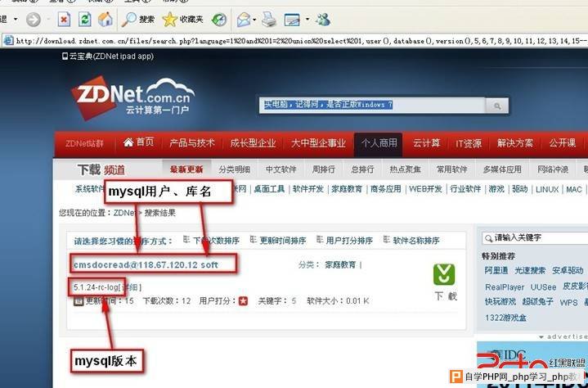
Task: Click the site search input box
Action: click(371, 105)
